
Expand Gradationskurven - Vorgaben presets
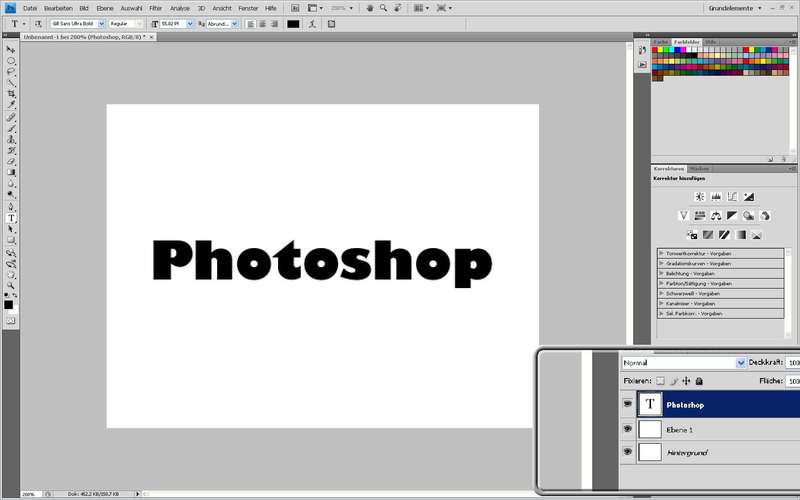(x=662, y=263)
